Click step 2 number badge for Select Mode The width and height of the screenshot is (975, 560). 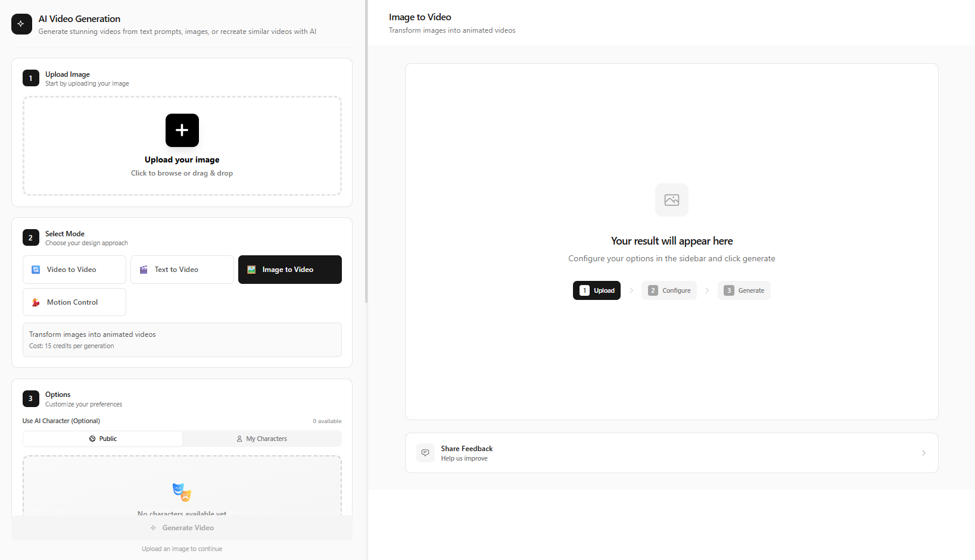(x=31, y=238)
